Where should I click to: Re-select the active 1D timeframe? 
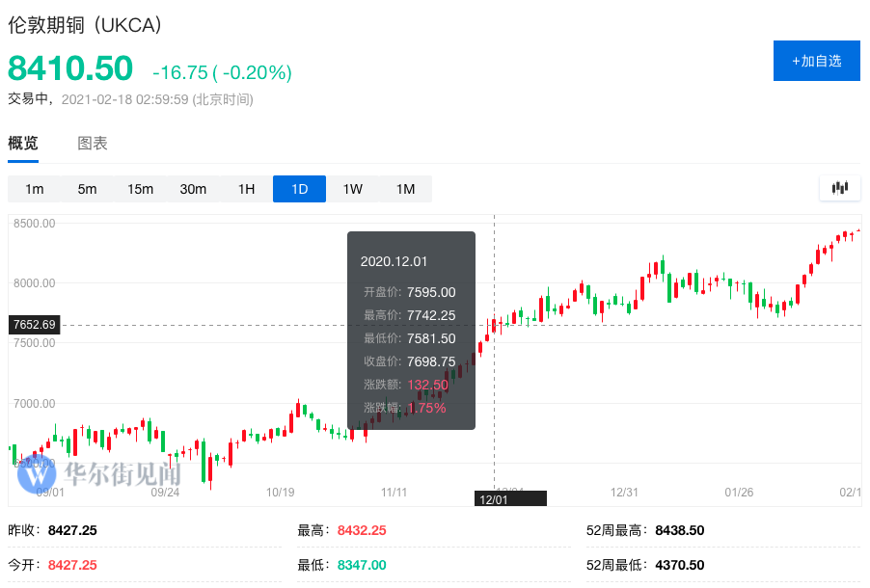click(299, 189)
